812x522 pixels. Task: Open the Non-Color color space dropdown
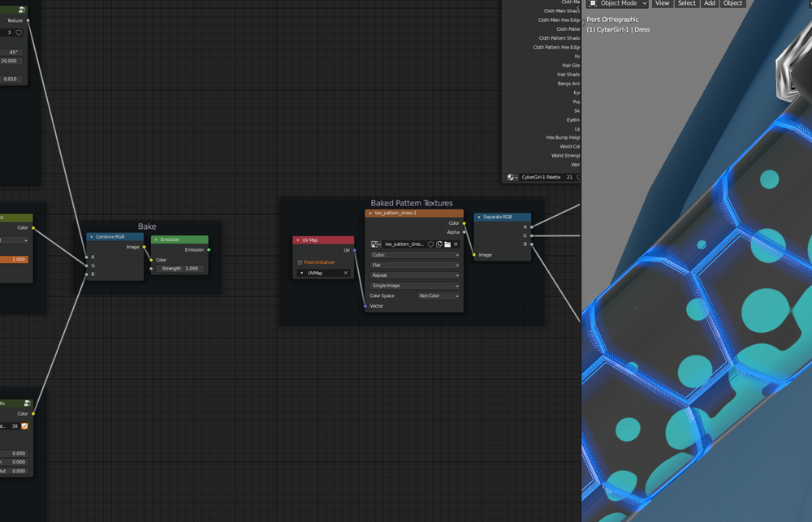[x=438, y=296]
